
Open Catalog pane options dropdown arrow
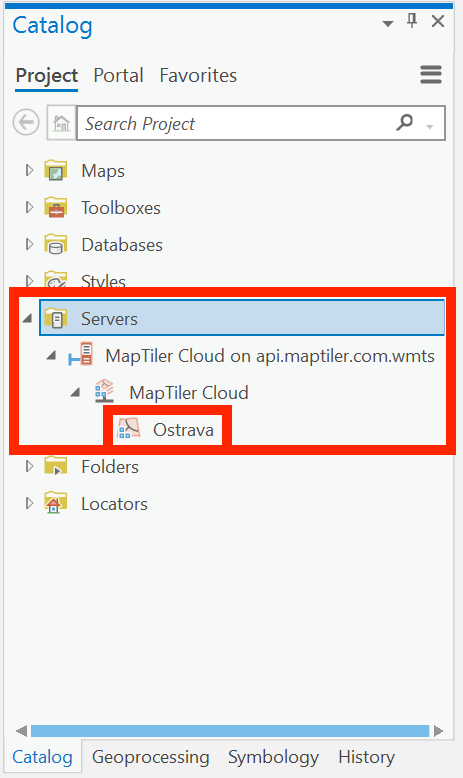(388, 23)
